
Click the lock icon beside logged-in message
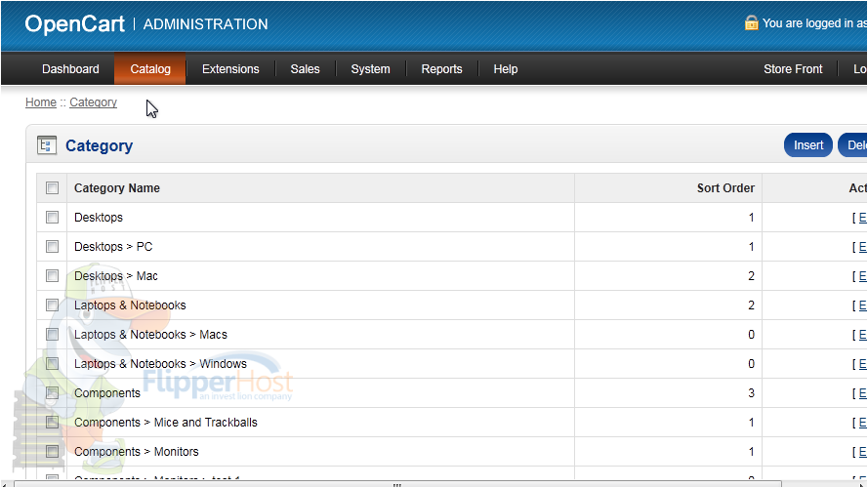[x=751, y=22]
